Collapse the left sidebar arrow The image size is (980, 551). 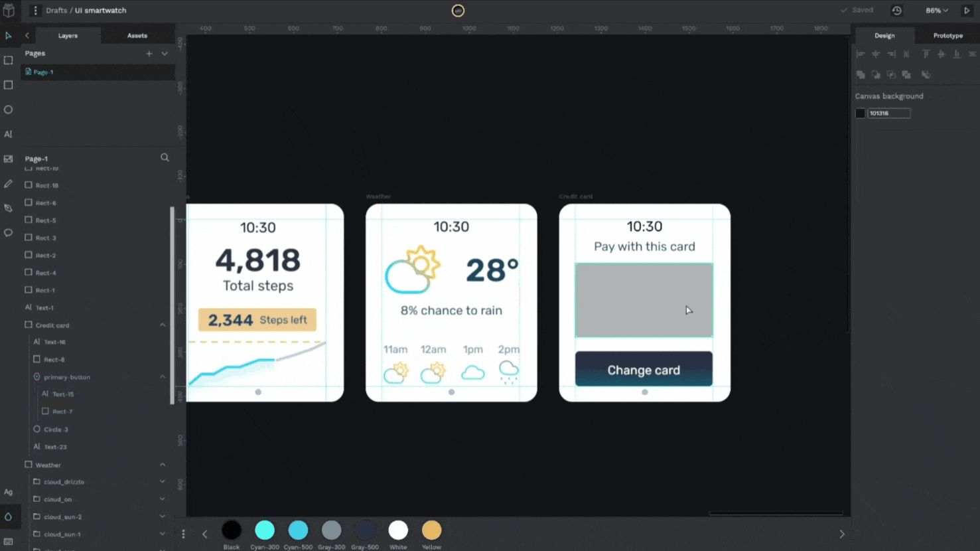click(27, 36)
